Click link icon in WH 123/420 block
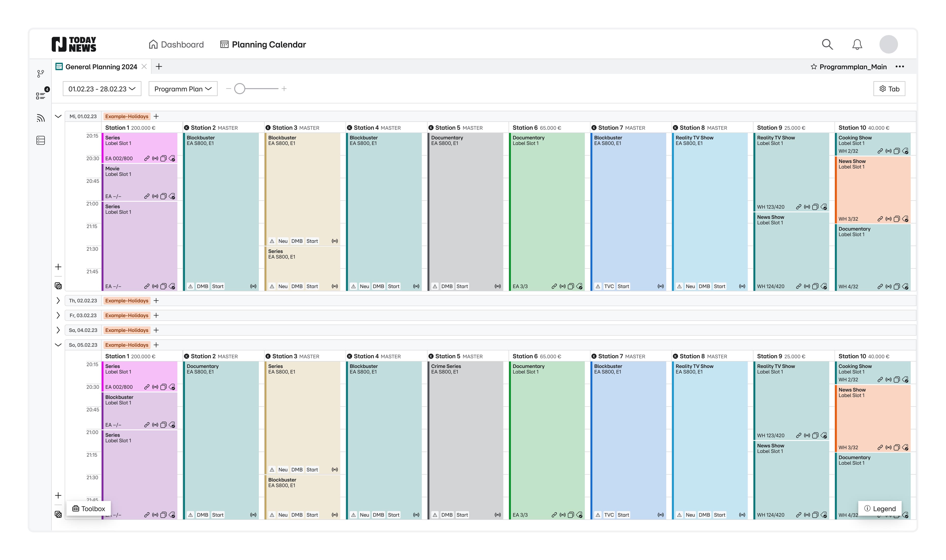This screenshot has width=946, height=560. (x=798, y=207)
